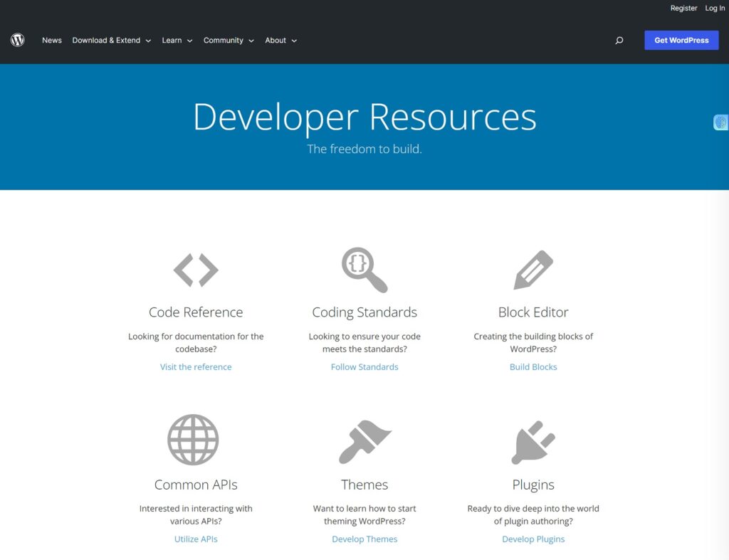Open the Follow Standards link
The height and width of the screenshot is (560, 729).
(x=364, y=366)
